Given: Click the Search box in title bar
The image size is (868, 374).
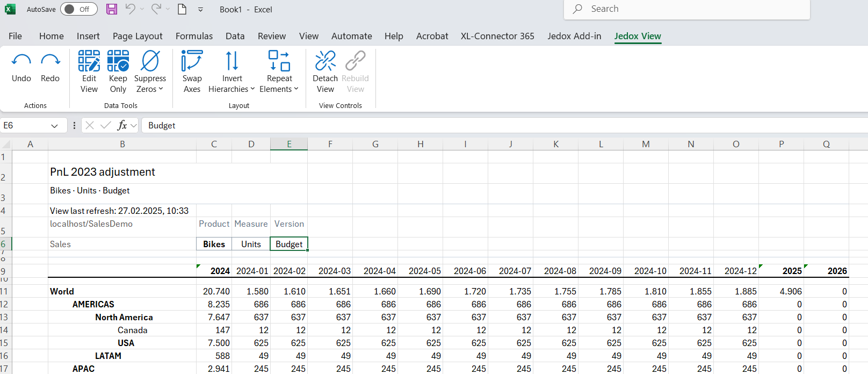Looking at the screenshot, I should pos(687,9).
